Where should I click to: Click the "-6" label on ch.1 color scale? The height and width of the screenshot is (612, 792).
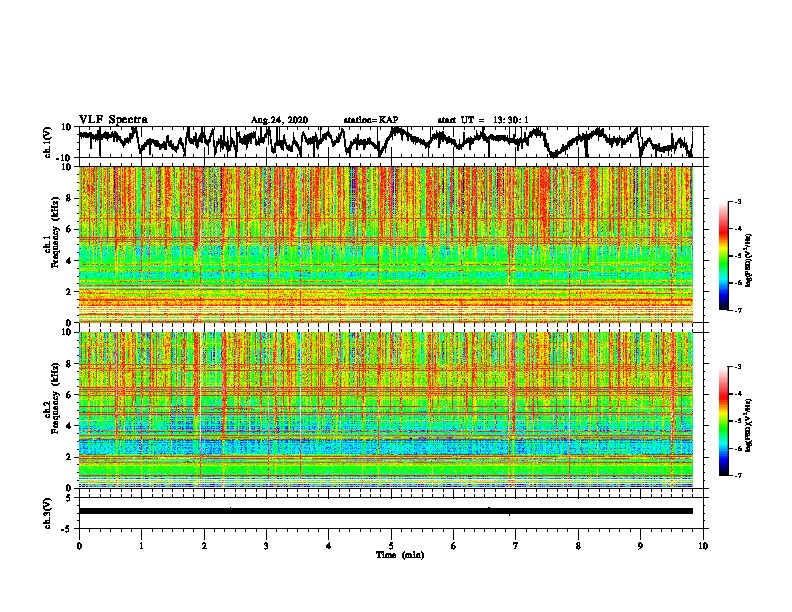(x=738, y=283)
